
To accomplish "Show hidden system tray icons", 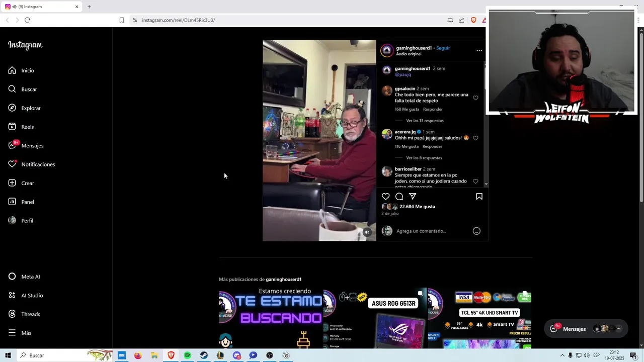I will click(562, 355).
